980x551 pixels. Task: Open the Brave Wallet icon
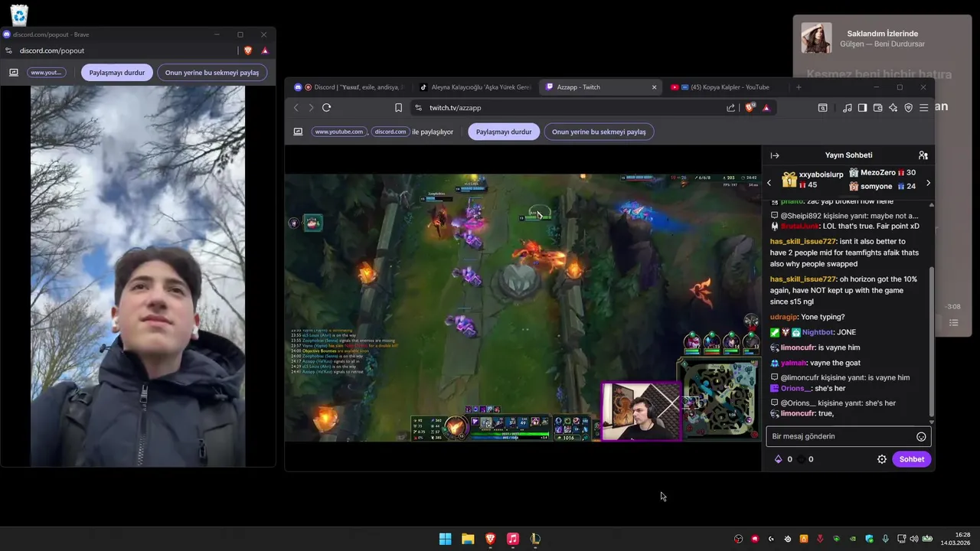click(x=877, y=108)
